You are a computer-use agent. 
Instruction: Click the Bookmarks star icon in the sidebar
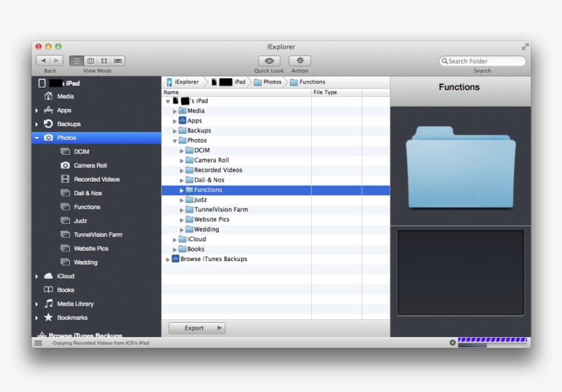tap(48, 318)
